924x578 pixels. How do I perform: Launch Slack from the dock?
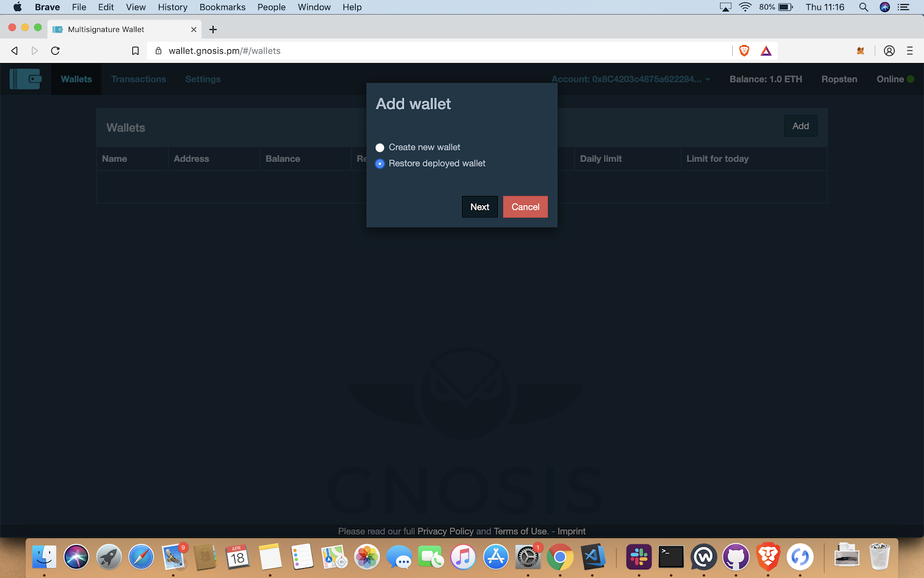tap(639, 557)
